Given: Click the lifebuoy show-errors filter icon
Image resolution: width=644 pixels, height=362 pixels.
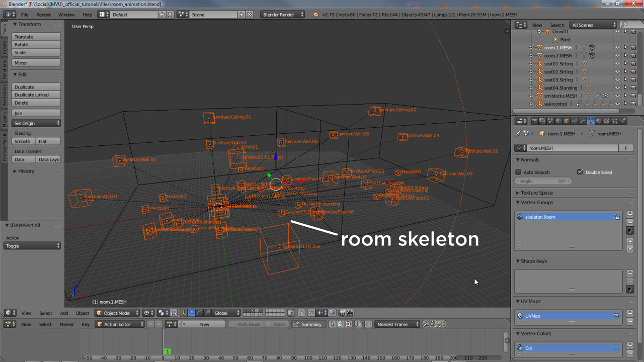Looking at the screenshot, I should click(348, 324).
